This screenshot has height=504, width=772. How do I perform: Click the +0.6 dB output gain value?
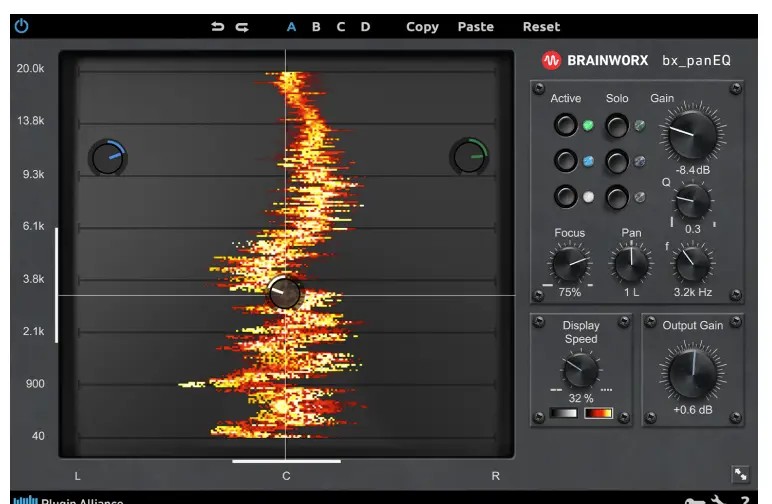pos(693,410)
